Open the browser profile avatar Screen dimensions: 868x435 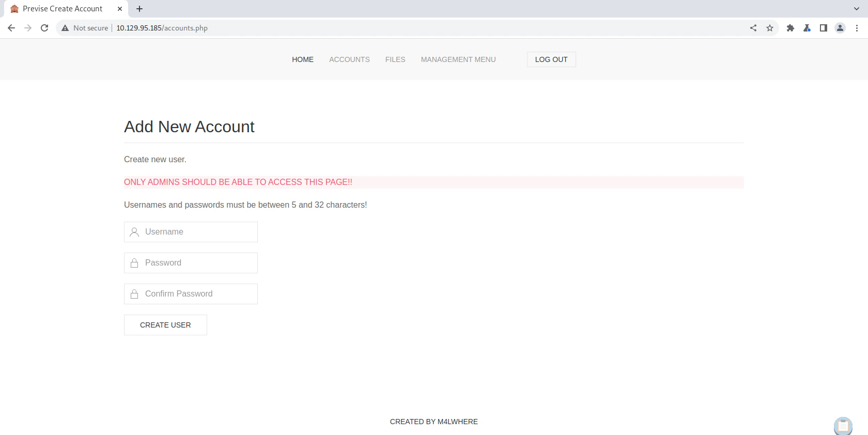(840, 28)
